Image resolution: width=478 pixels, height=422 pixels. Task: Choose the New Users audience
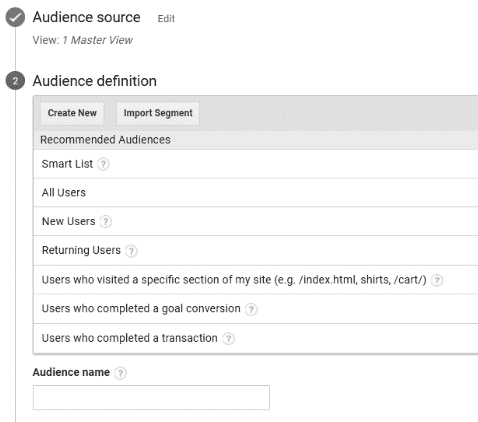(x=256, y=221)
